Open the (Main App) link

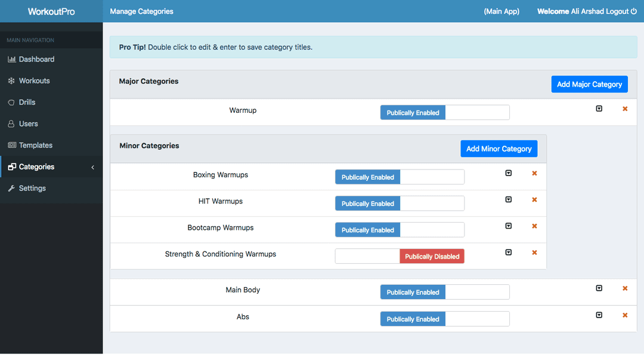point(501,11)
